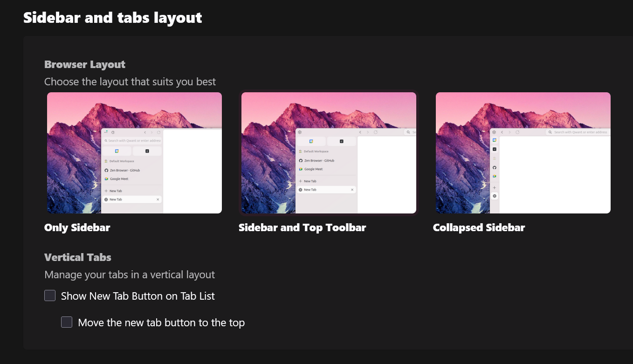
Task: Pick the Collapsed Sidebar layout preview image
Action: (x=523, y=153)
